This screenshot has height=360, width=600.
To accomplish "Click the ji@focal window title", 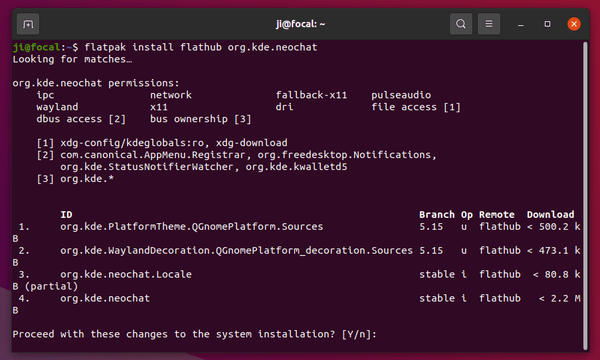I will (x=300, y=24).
